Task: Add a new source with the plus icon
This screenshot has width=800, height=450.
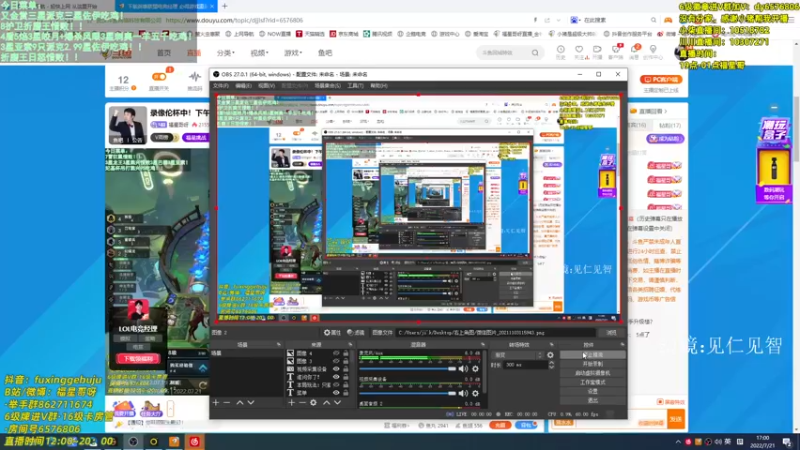Action: pos(291,403)
